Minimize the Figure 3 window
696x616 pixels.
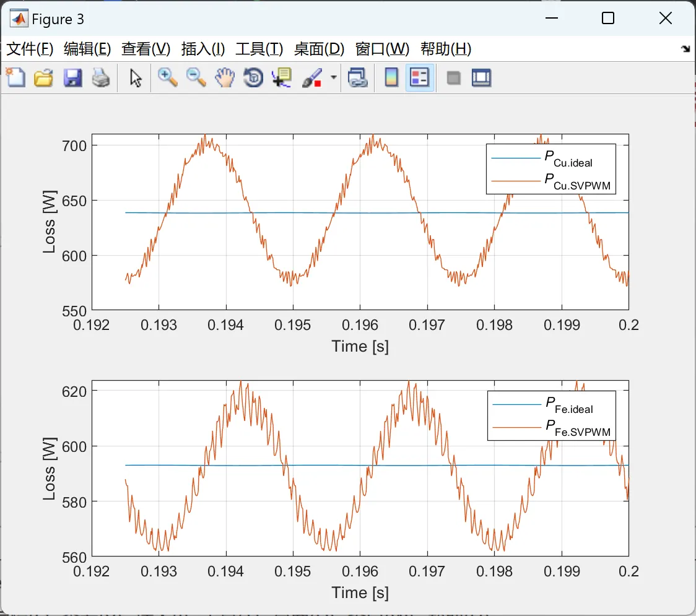(551, 18)
